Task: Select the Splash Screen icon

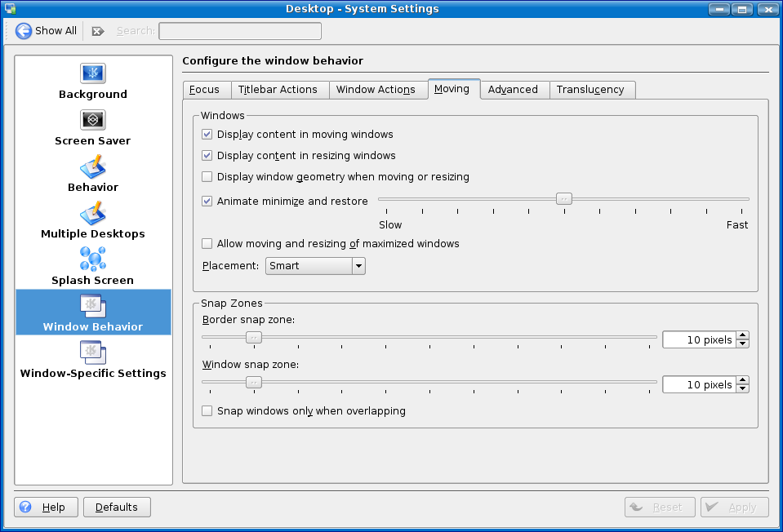Action: click(92, 259)
